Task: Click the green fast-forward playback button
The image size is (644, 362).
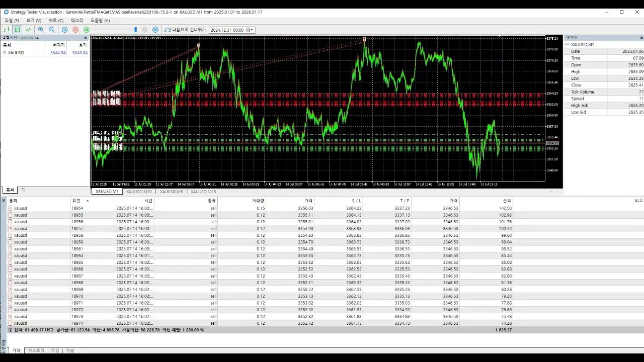Action: pyautogui.click(x=87, y=30)
